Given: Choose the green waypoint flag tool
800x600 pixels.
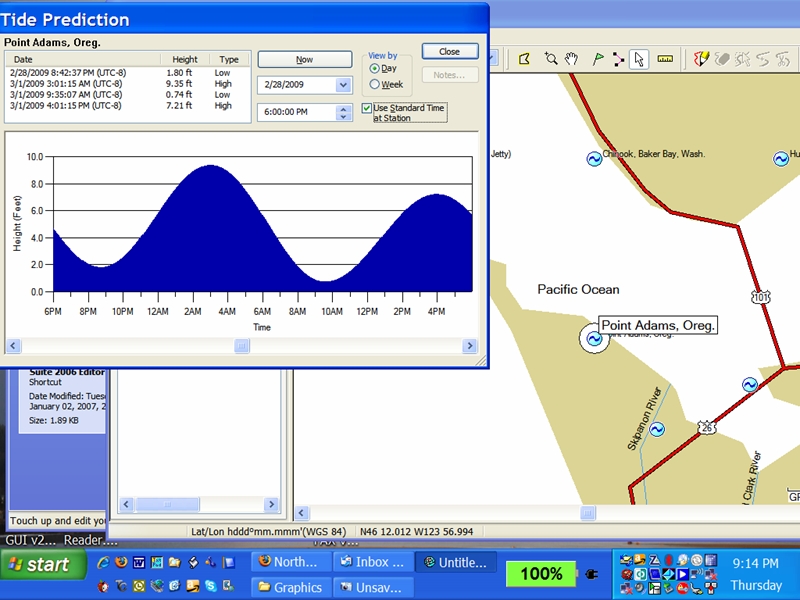Looking at the screenshot, I should (598, 60).
